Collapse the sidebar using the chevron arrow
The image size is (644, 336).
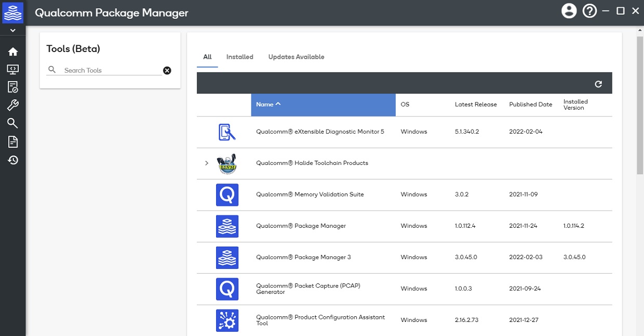click(x=12, y=30)
